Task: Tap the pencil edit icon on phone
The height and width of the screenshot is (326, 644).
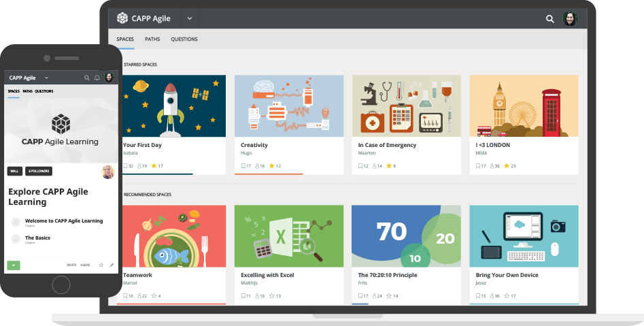Action: coord(112,265)
